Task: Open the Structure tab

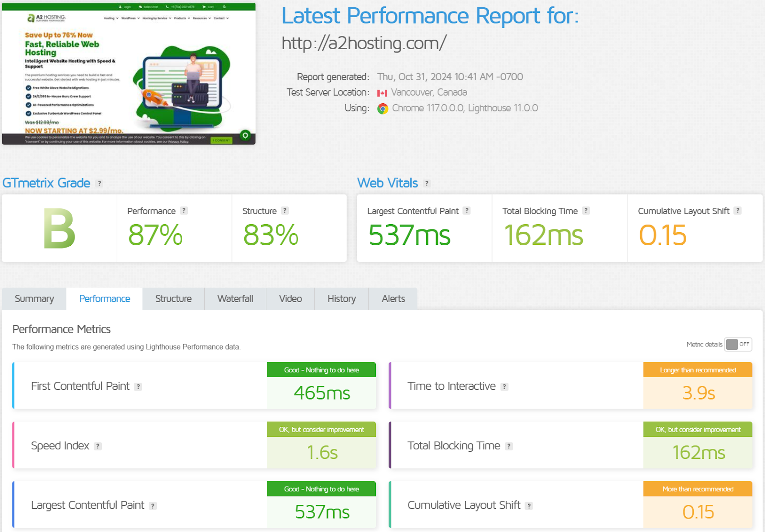Action: click(174, 299)
